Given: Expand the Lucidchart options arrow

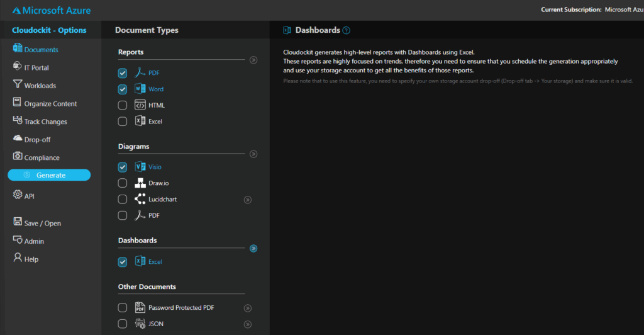Looking at the screenshot, I should [248, 200].
